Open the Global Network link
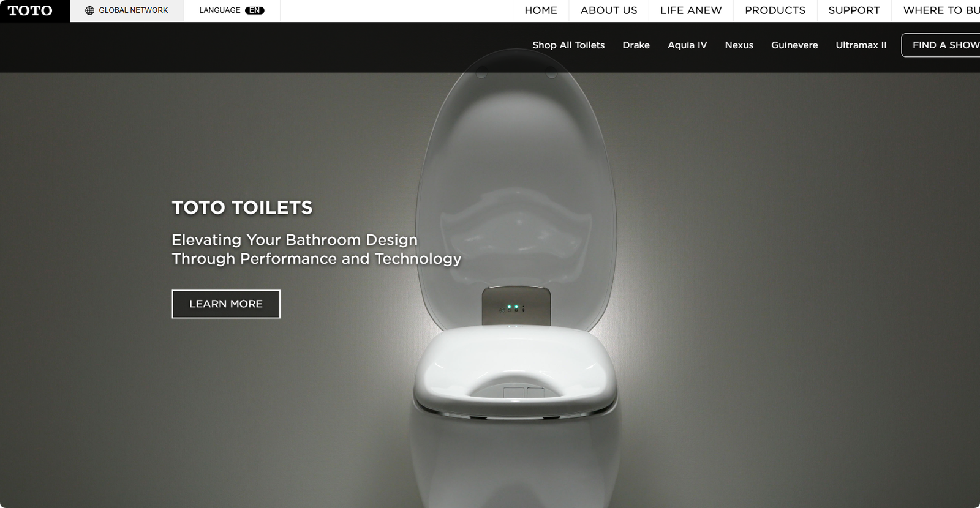This screenshot has height=508, width=980. point(127,10)
